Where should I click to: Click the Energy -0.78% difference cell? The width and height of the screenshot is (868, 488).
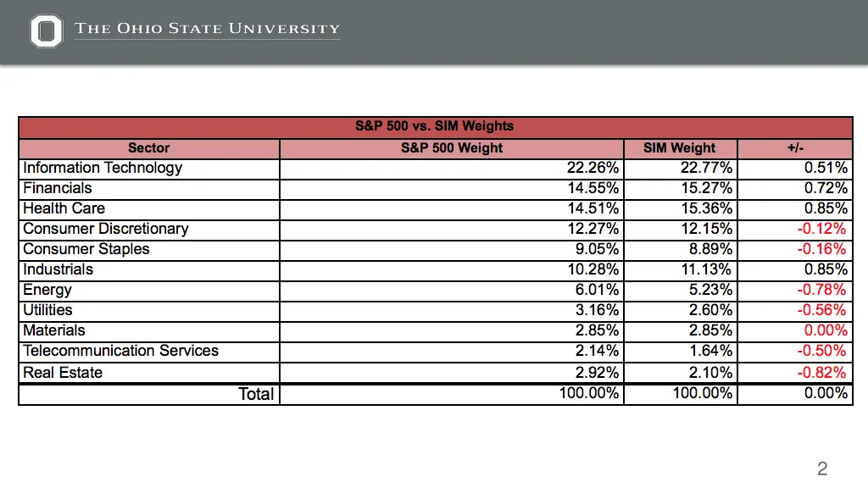point(795,291)
